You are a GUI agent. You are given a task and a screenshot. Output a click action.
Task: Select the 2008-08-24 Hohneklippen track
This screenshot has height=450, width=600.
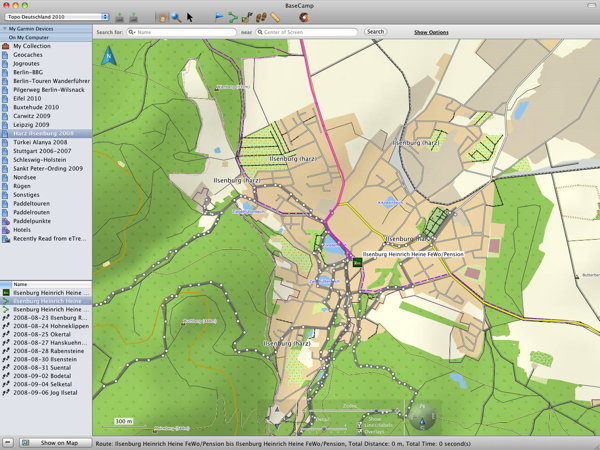(46, 326)
